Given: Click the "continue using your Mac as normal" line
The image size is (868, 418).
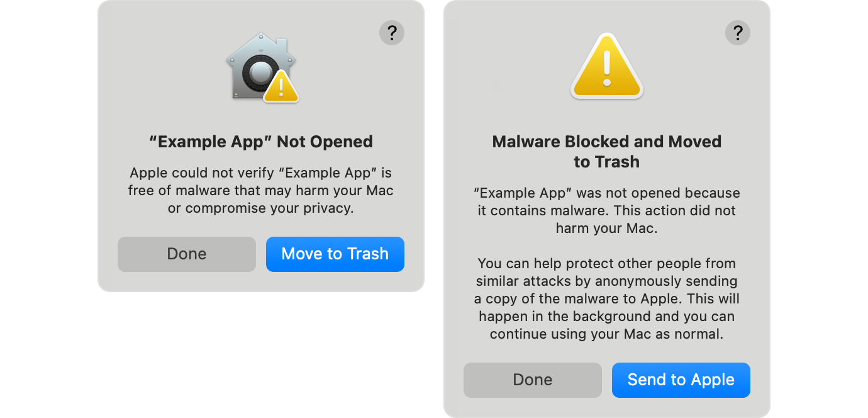Looking at the screenshot, I should point(607,334).
